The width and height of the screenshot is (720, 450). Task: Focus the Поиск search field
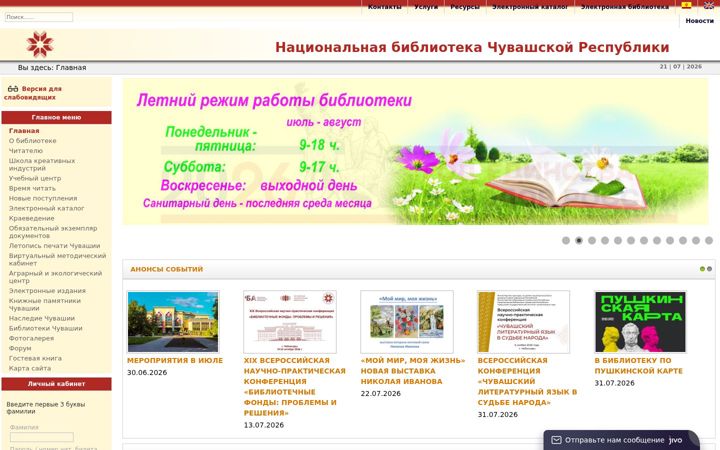[39, 17]
